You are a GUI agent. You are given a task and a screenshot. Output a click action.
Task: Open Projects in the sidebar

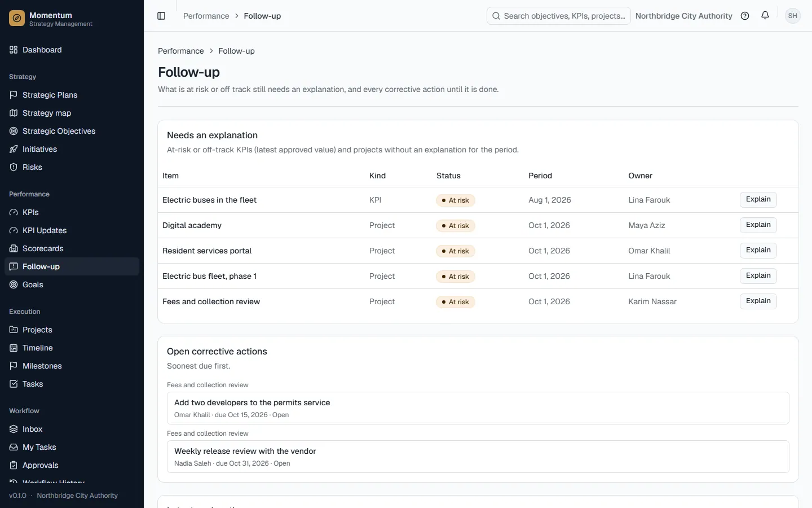click(x=72, y=330)
